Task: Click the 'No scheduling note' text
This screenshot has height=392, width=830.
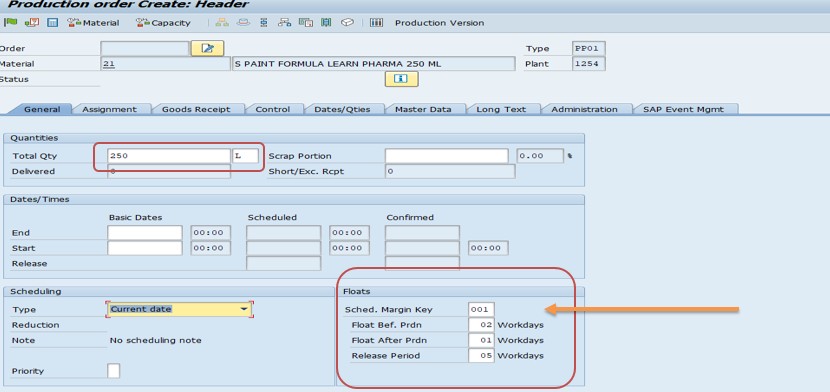Action: [156, 340]
